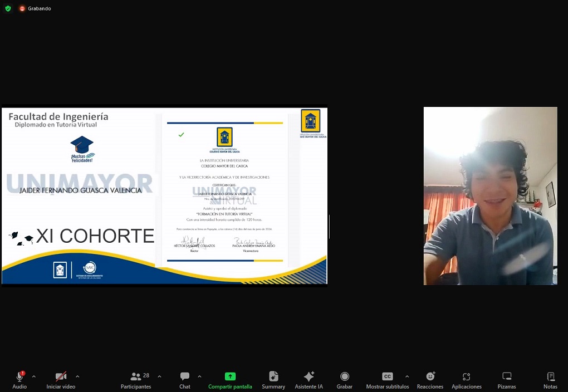The image size is (568, 392).
Task: Open Pizarras whiteboards
Action: 507,380
